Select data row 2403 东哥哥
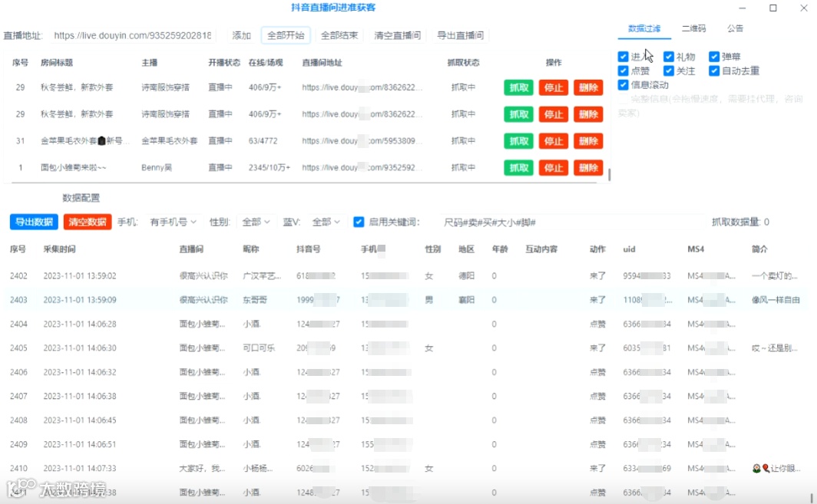This screenshot has height=504, width=817. click(x=406, y=300)
